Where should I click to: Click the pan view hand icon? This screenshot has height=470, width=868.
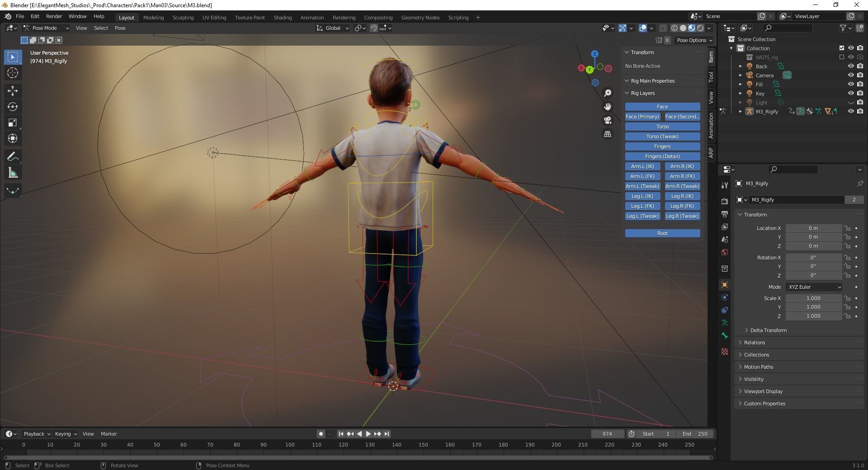click(x=608, y=107)
